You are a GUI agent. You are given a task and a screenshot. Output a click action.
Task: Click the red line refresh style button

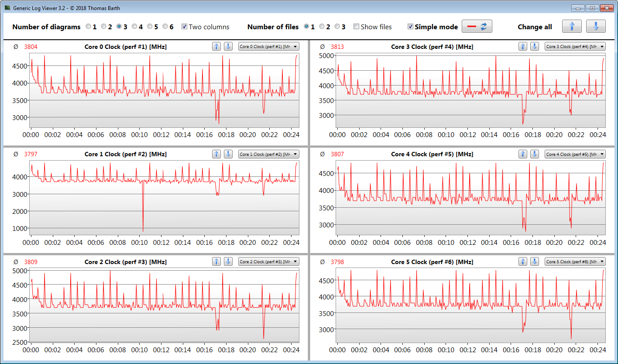[x=477, y=27]
